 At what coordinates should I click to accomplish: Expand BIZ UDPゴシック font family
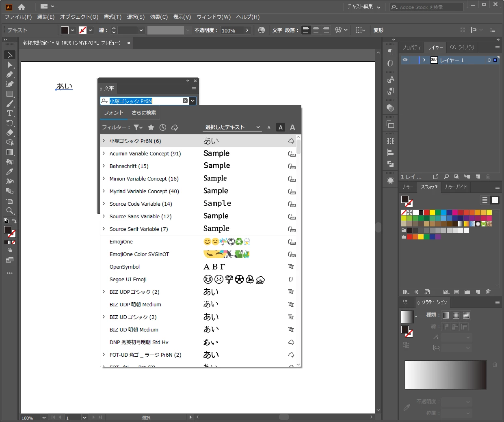[x=104, y=292]
